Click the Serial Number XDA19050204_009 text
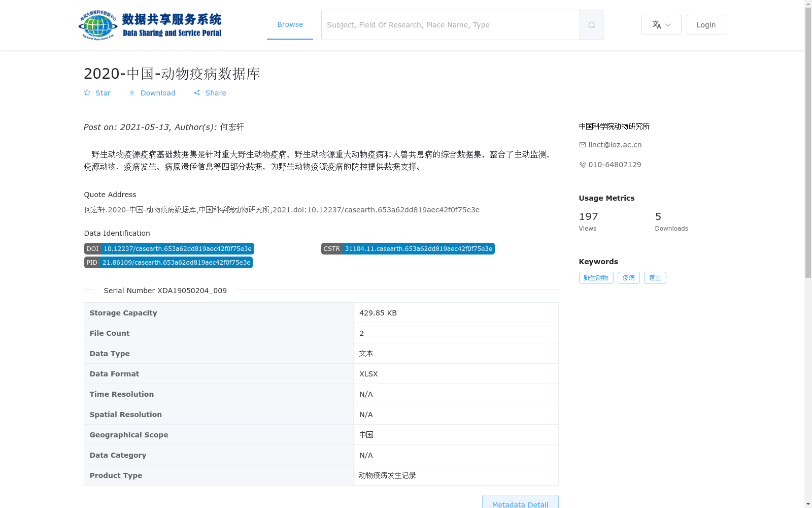The image size is (812, 508). pyautogui.click(x=165, y=291)
